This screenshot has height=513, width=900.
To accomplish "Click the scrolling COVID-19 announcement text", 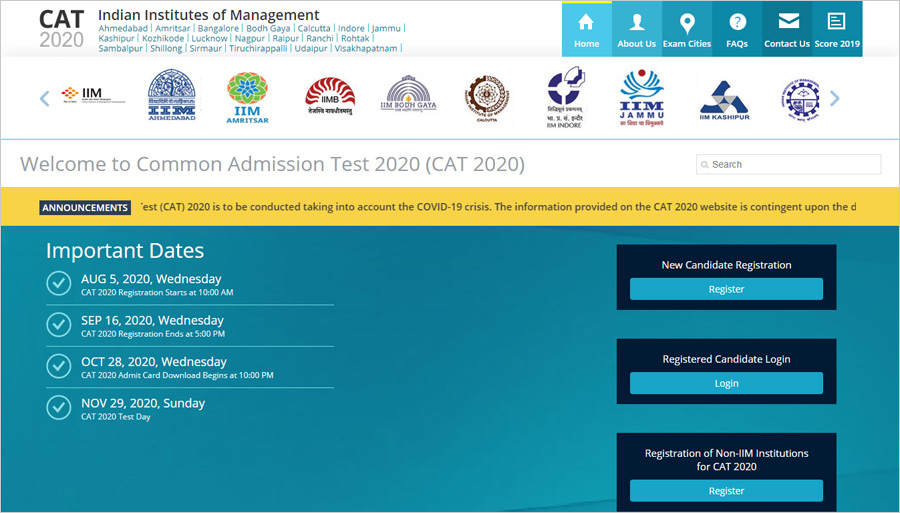I will (498, 207).
